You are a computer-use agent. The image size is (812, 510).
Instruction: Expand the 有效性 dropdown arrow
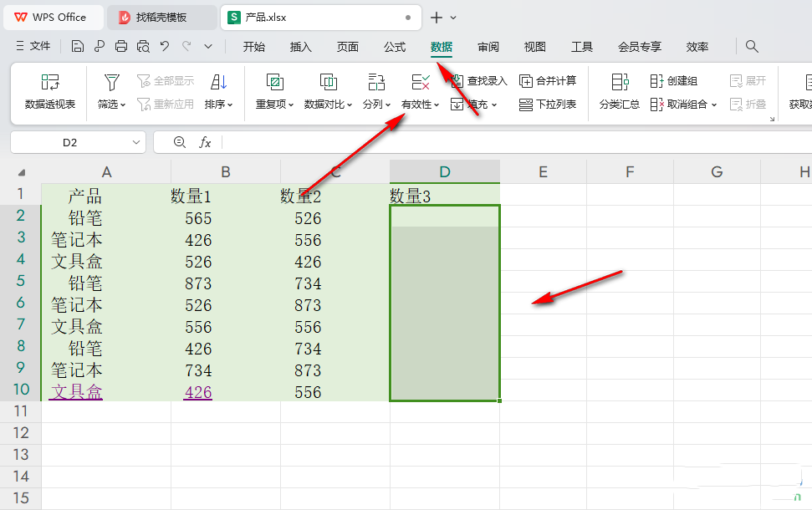(437, 105)
